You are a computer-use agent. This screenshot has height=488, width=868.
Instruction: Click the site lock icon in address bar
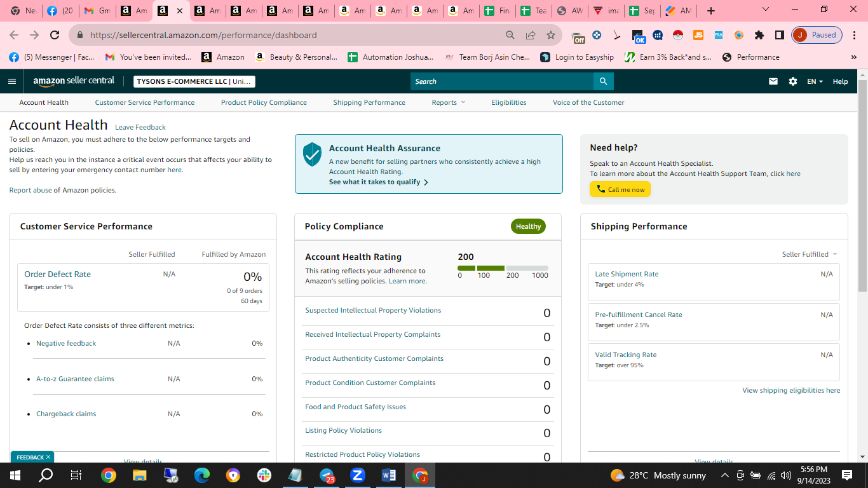click(80, 35)
